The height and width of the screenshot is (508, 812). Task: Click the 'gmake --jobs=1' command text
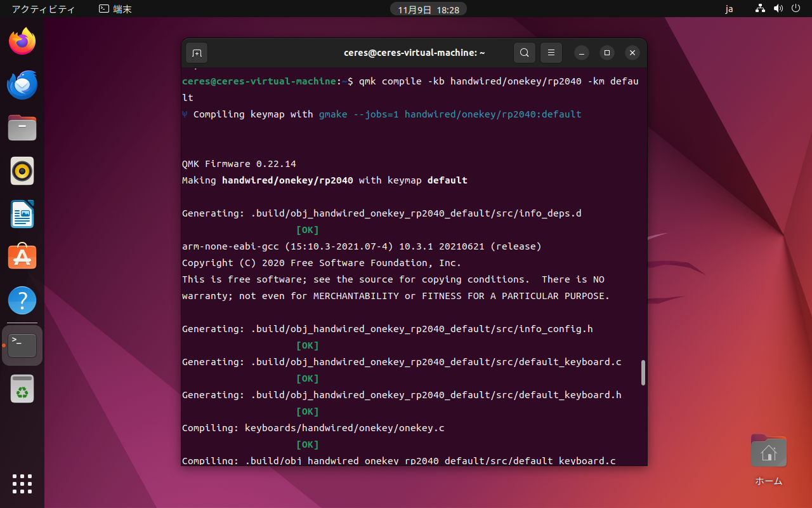click(x=358, y=114)
